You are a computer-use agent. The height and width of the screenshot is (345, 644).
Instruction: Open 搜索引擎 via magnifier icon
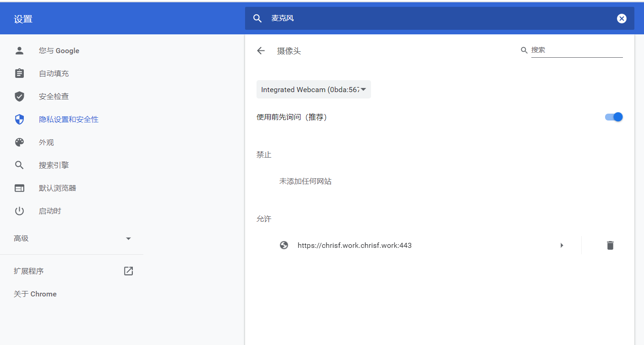point(19,165)
